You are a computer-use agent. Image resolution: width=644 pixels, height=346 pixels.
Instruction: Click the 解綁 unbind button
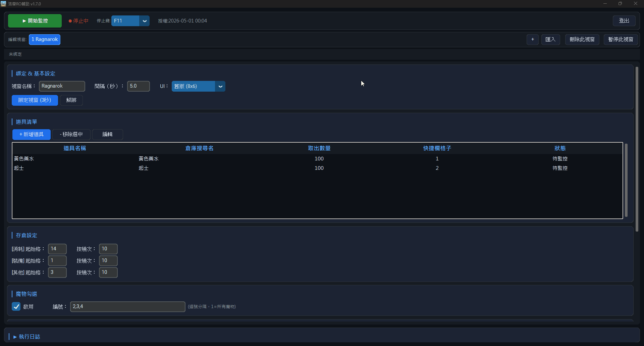[x=71, y=100]
